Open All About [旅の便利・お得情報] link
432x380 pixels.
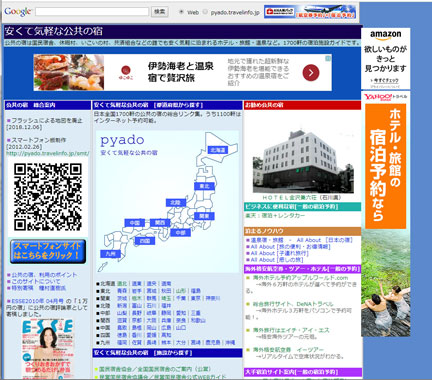coord(290,247)
